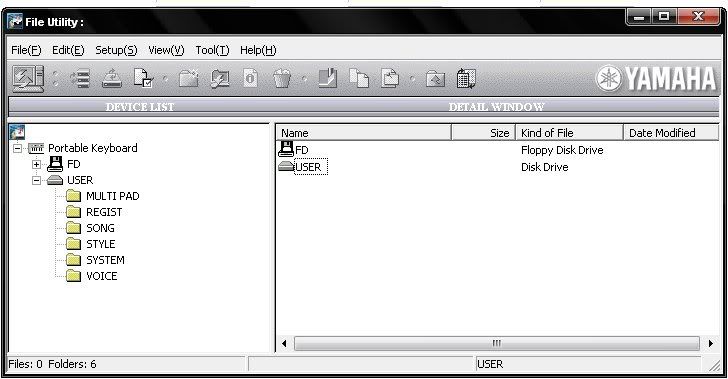This screenshot has height=379, width=728.
Task: Click the file with checkmark toolbar icon
Action: point(143,78)
